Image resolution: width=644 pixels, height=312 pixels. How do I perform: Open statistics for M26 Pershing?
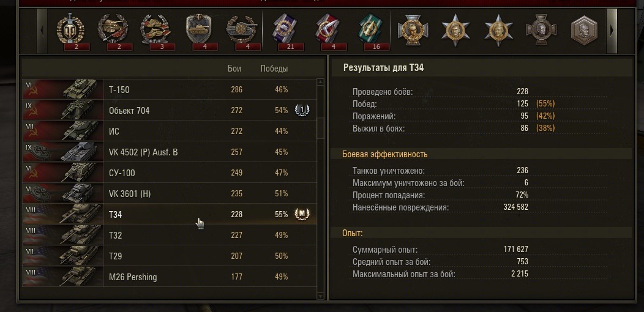169,277
